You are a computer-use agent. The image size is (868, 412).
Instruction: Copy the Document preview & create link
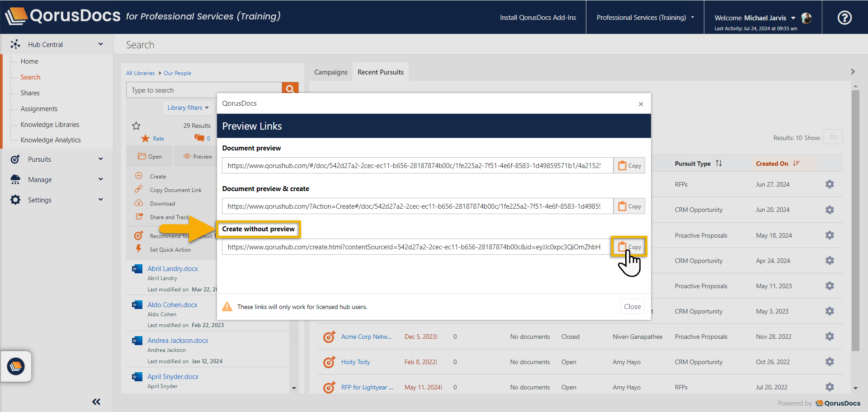629,206
